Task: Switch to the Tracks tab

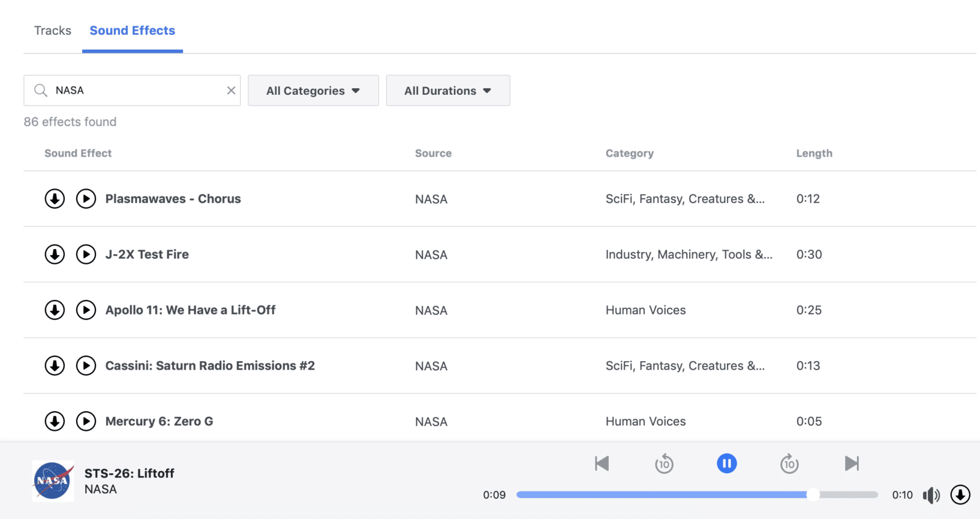Action: pyautogui.click(x=53, y=31)
